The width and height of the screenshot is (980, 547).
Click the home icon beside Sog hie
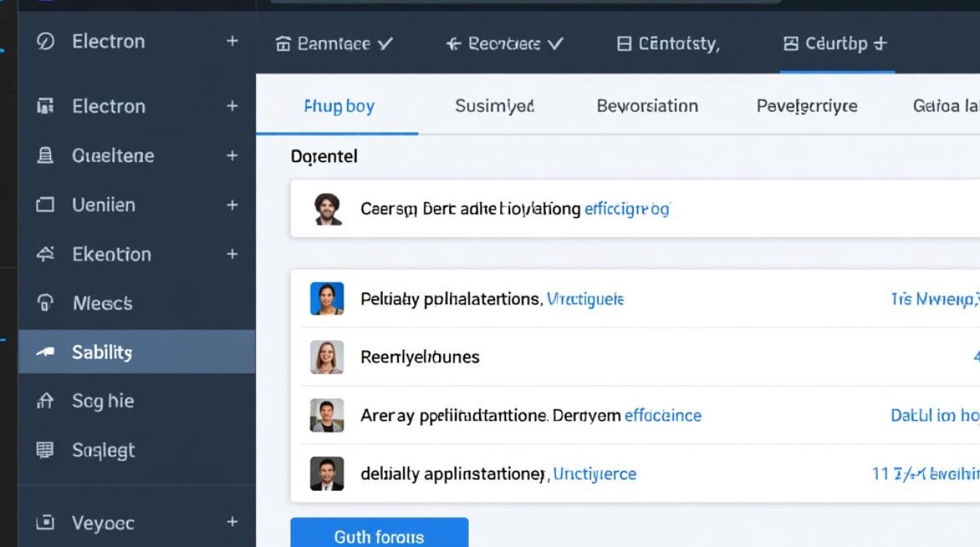coord(45,400)
